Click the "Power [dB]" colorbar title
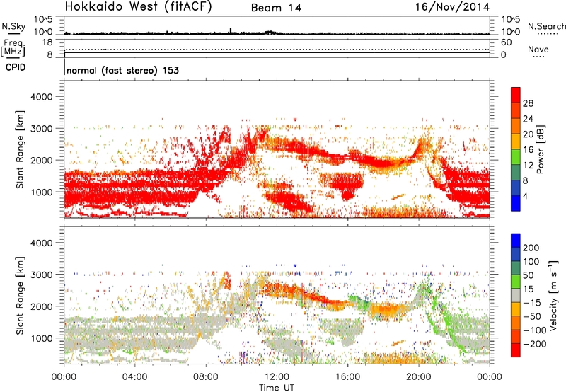The height and width of the screenshot is (392, 566). (x=540, y=149)
